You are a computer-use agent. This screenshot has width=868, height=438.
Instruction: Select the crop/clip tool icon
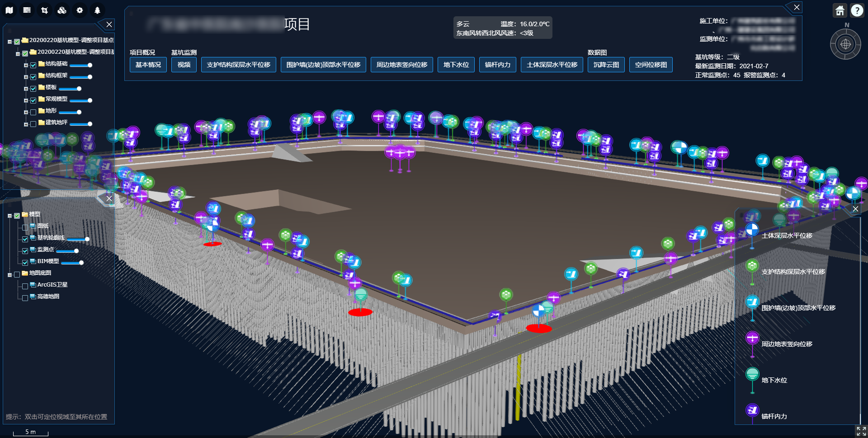click(44, 10)
